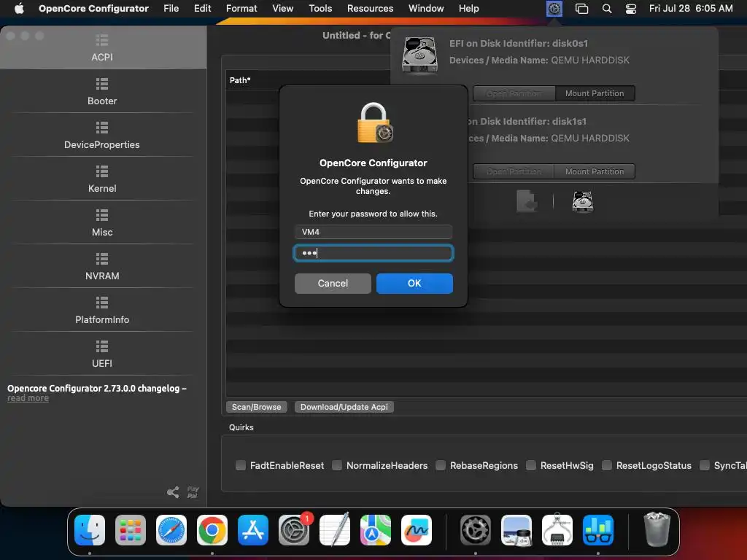
Task: Open Preview from the dock
Action: coord(516,529)
